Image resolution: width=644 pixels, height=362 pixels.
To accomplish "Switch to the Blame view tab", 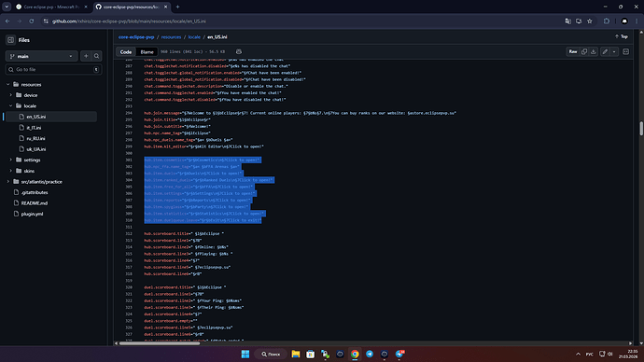I will tap(147, 51).
